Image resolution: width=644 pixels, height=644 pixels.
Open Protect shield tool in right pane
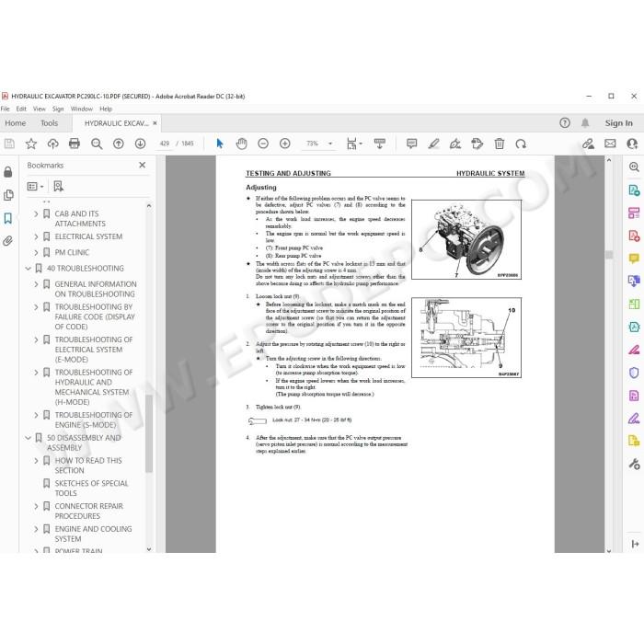pos(634,373)
